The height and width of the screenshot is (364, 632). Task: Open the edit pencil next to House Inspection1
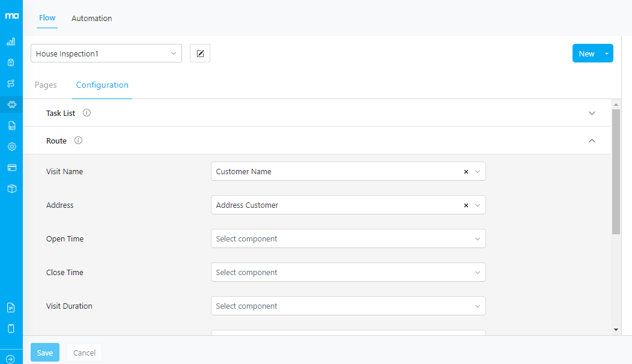click(199, 53)
